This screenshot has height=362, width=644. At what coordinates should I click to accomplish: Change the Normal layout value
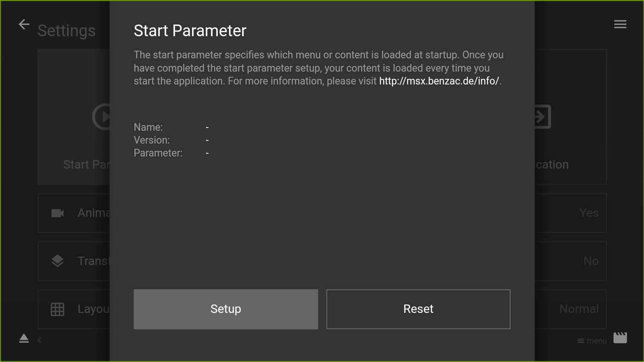coord(579,309)
